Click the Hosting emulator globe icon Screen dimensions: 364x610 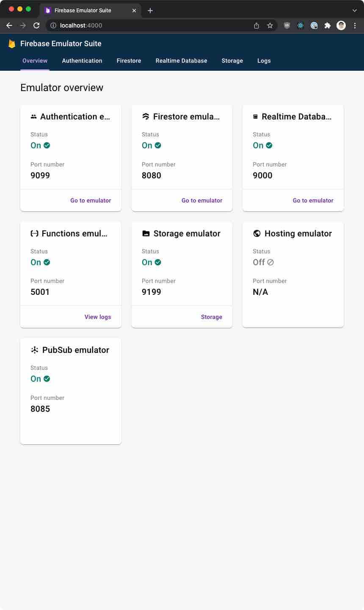pyautogui.click(x=257, y=233)
